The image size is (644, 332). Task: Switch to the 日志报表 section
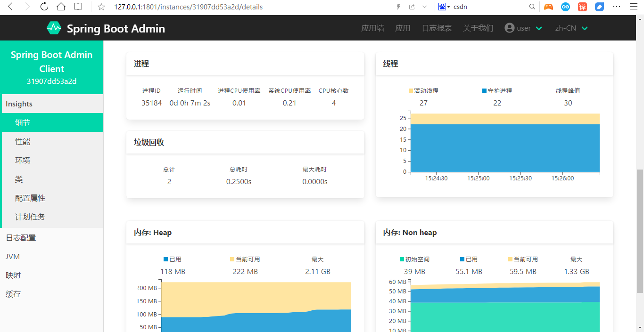[437, 28]
